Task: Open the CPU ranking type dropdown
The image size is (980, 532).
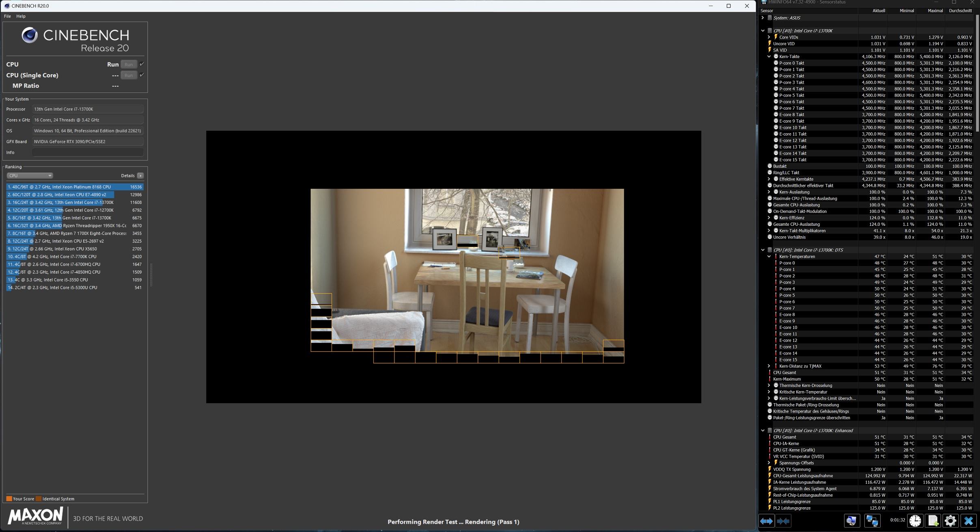Action: click(30, 176)
